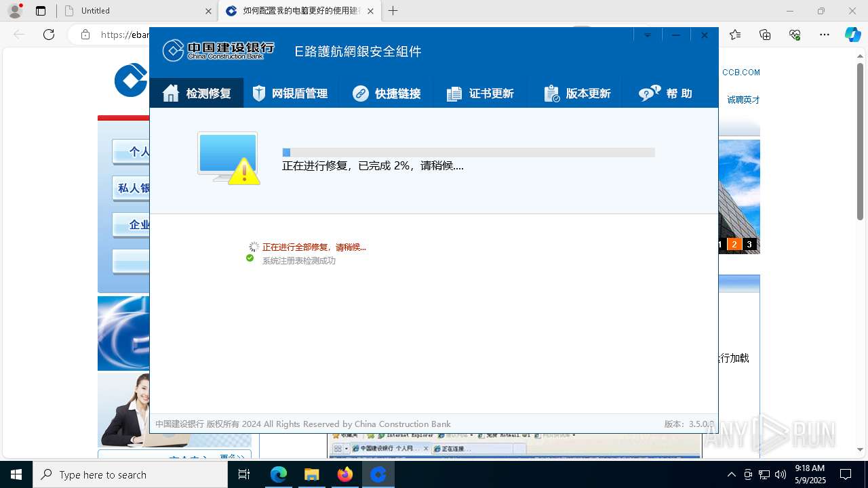
Task: Show hidden system tray icons
Action: (731, 474)
